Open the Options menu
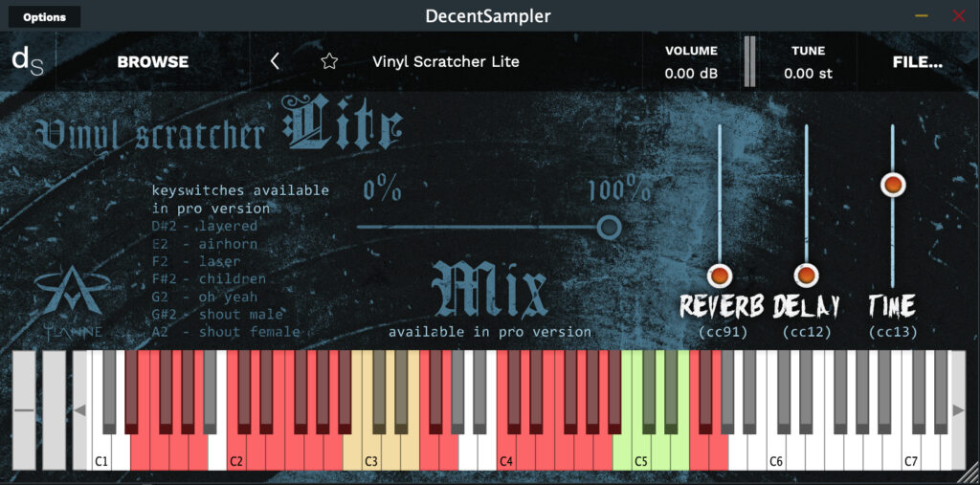Image resolution: width=980 pixels, height=485 pixels. (x=45, y=17)
